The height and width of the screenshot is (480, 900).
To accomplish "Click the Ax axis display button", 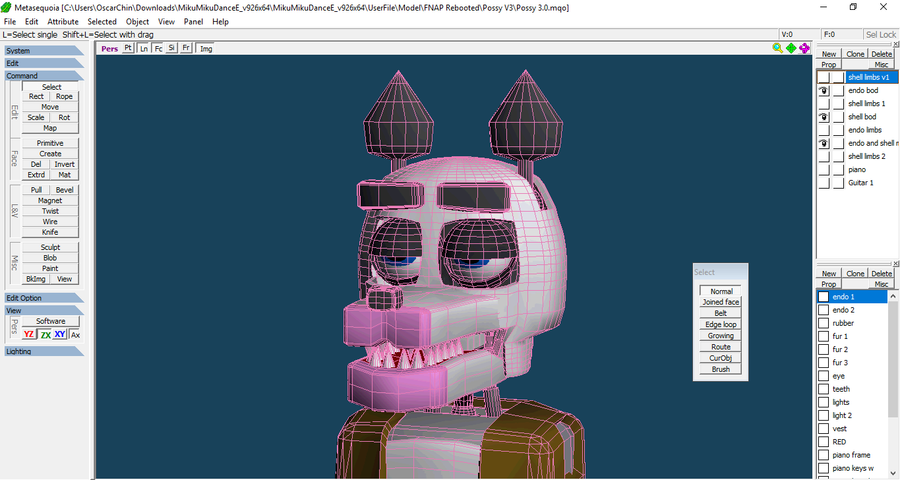I will (75, 334).
